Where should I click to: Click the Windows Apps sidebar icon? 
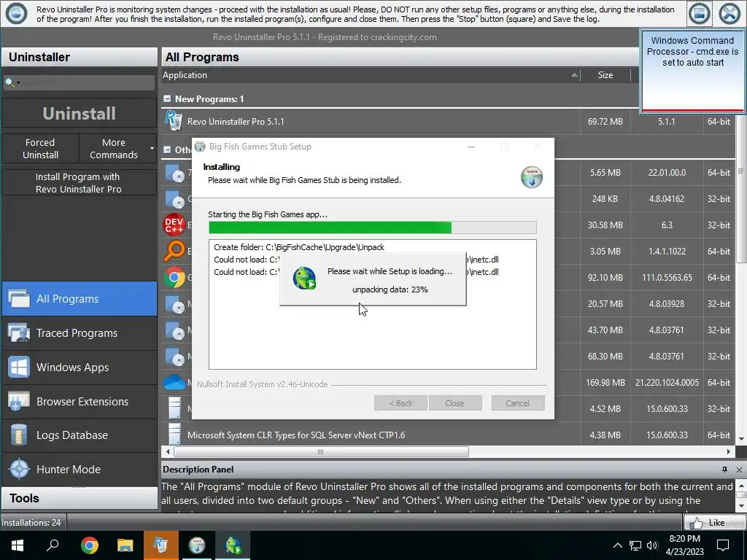coord(18,367)
